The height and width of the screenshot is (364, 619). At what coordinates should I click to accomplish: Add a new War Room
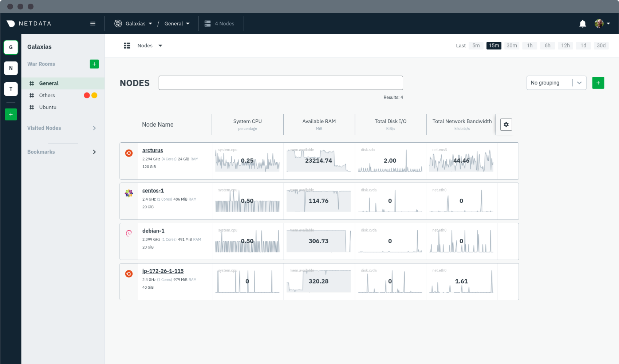[94, 64]
